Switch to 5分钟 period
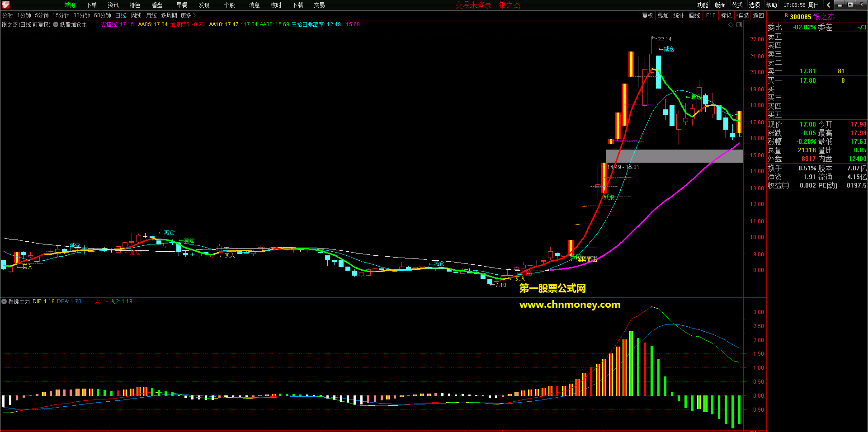Image resolution: width=868 pixels, height=432 pixels. click(x=42, y=15)
